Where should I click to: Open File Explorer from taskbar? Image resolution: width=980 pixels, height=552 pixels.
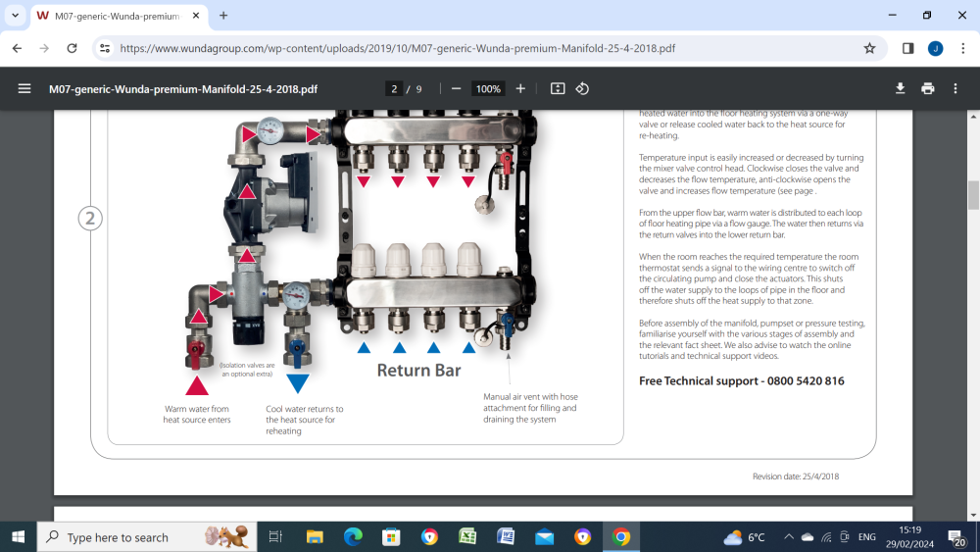point(315,537)
